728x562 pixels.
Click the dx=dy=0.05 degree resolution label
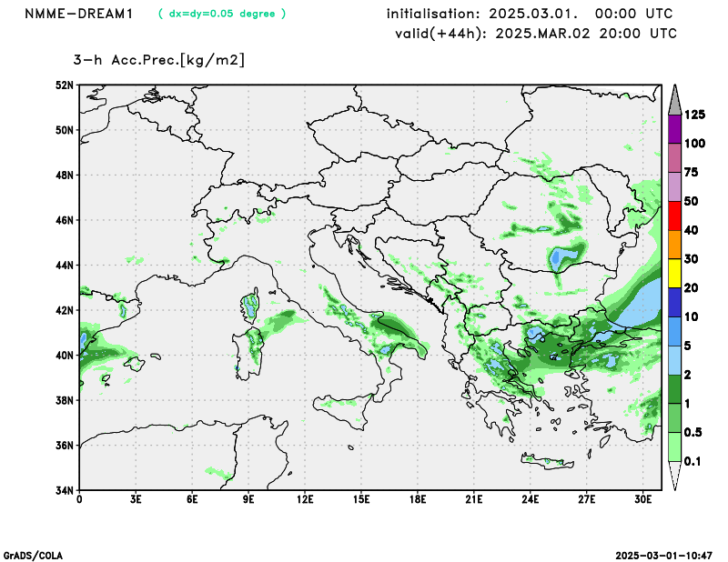222,14
